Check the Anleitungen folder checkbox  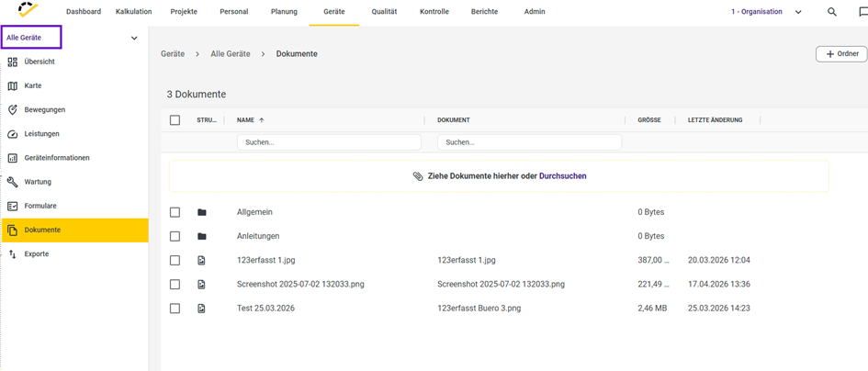[x=175, y=236]
